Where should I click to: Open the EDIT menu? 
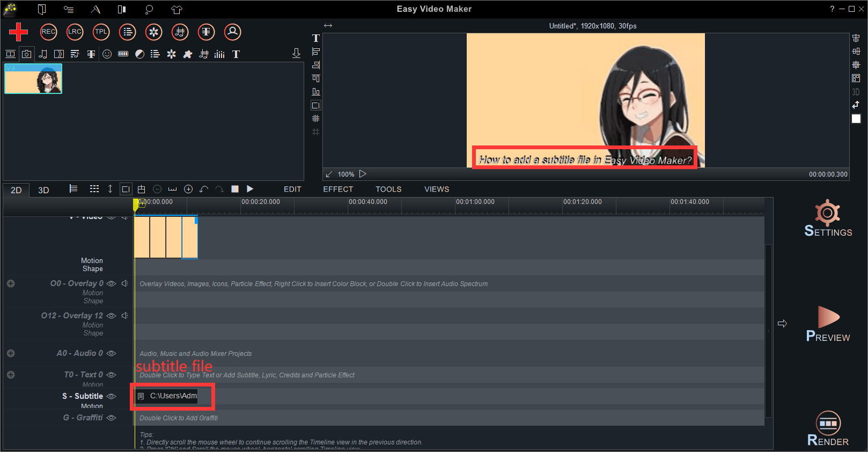pyautogui.click(x=292, y=189)
